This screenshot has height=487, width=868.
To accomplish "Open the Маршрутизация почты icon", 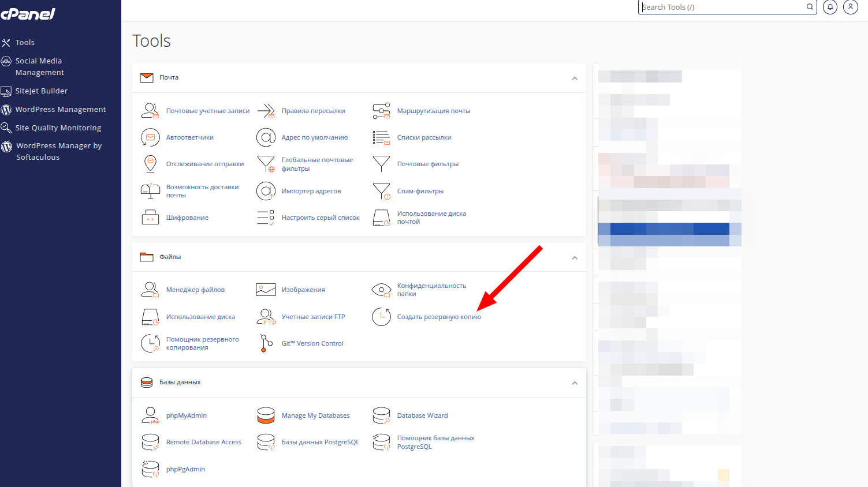I will point(381,111).
